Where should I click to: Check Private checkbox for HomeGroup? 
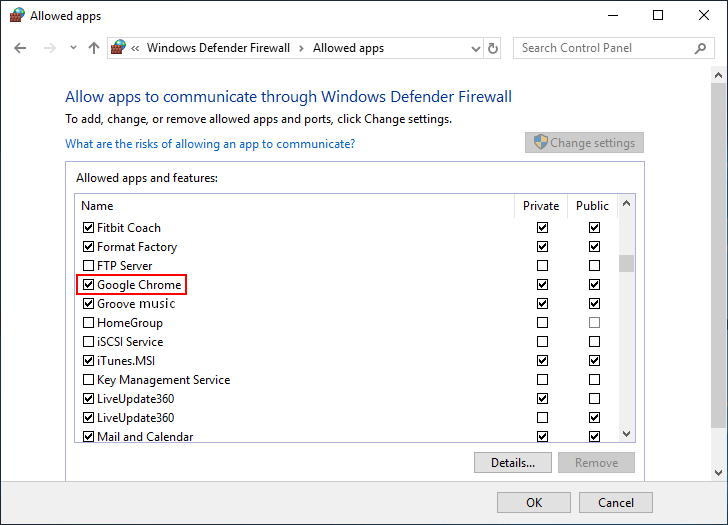tap(542, 323)
